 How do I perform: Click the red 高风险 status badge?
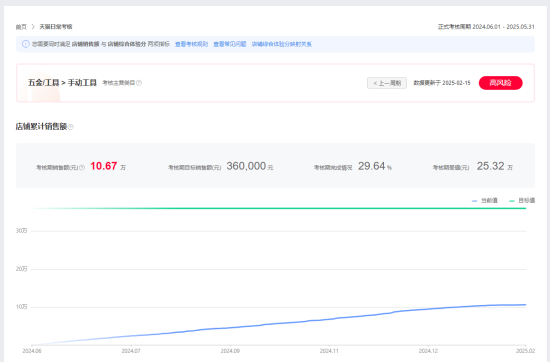tap(501, 83)
